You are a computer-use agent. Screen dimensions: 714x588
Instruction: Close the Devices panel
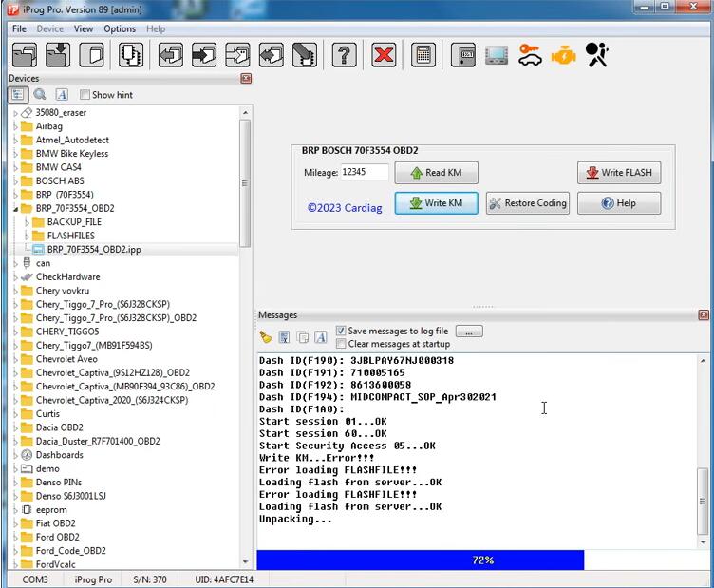coord(246,78)
